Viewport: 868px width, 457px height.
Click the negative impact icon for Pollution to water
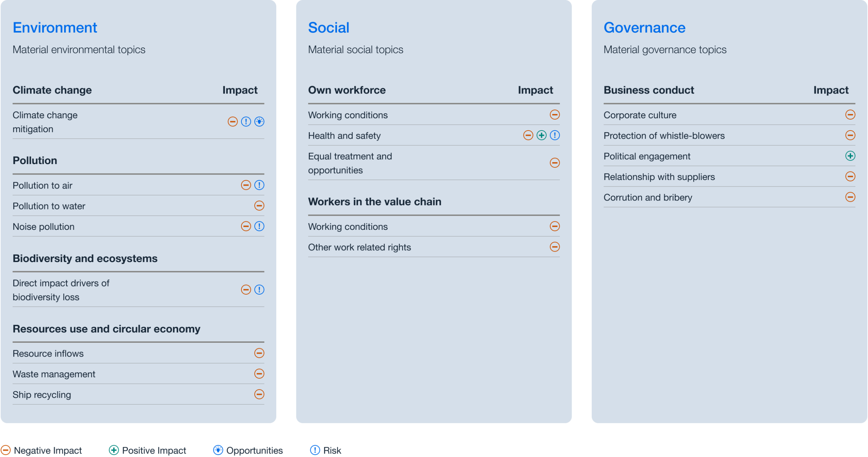click(259, 206)
